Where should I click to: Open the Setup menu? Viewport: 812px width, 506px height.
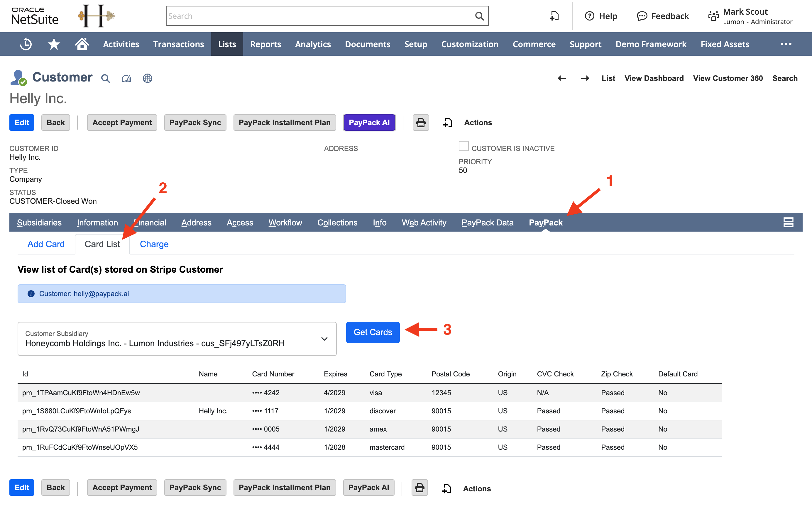click(x=416, y=44)
